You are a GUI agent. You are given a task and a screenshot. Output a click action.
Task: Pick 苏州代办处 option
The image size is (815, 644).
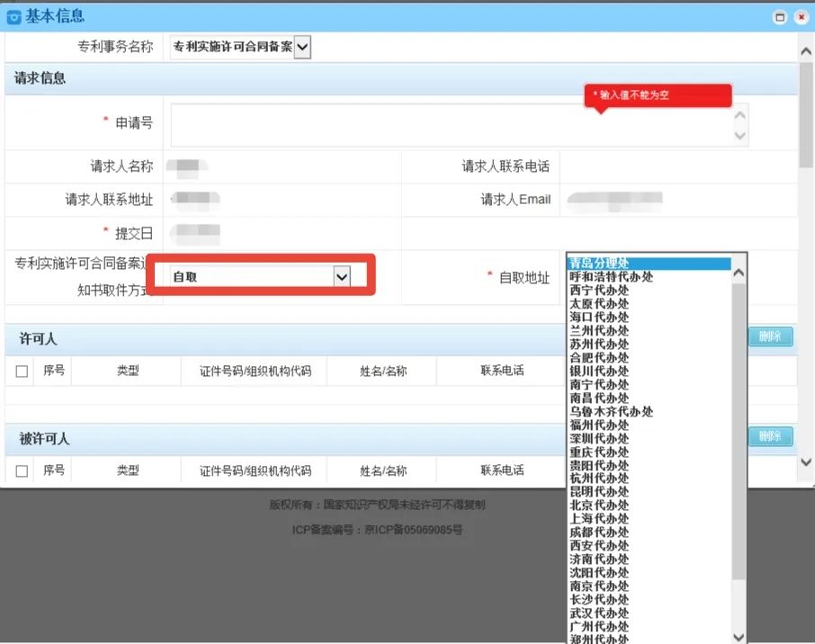pyautogui.click(x=649, y=344)
